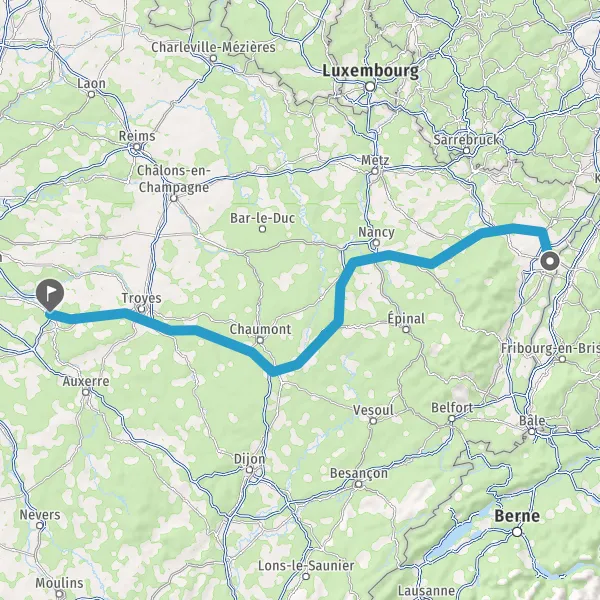
Task: Click the Châlons-en-Champagne label
Action: point(173,179)
